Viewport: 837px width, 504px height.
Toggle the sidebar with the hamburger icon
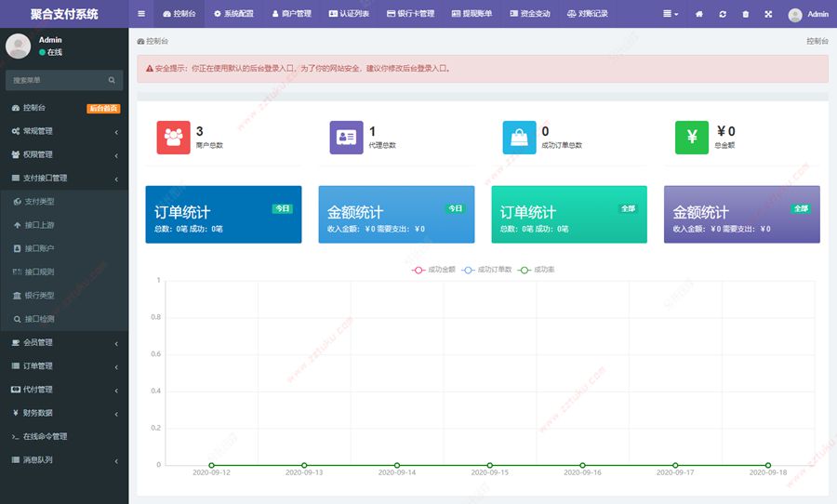click(140, 14)
